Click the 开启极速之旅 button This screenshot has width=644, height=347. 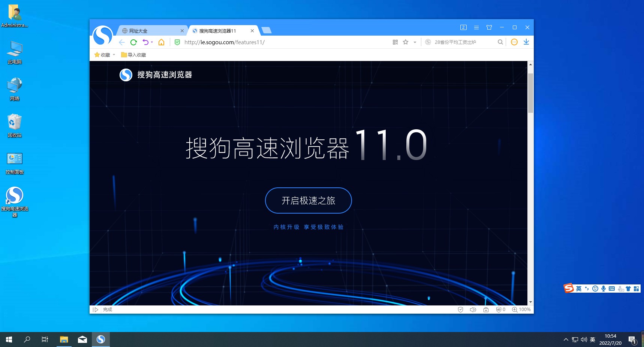(309, 200)
